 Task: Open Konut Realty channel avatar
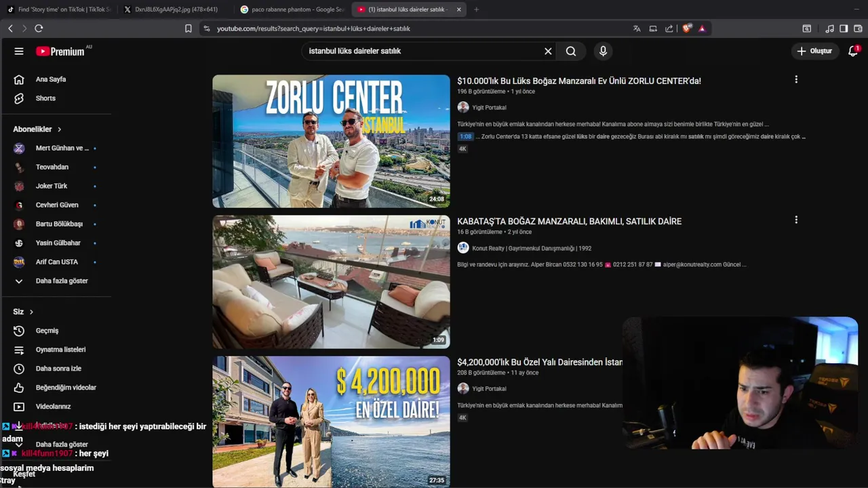(x=463, y=248)
